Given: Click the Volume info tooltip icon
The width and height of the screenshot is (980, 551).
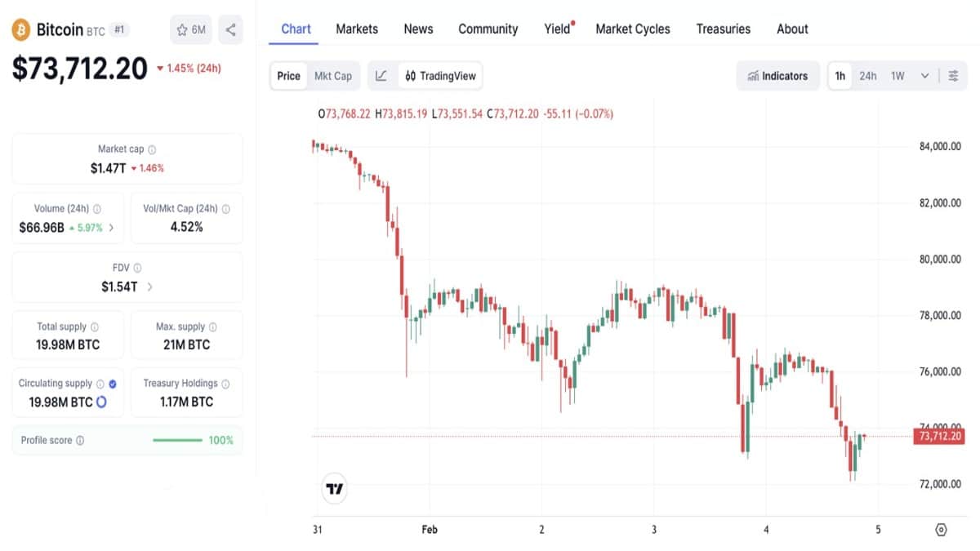Looking at the screenshot, I should click(96, 207).
